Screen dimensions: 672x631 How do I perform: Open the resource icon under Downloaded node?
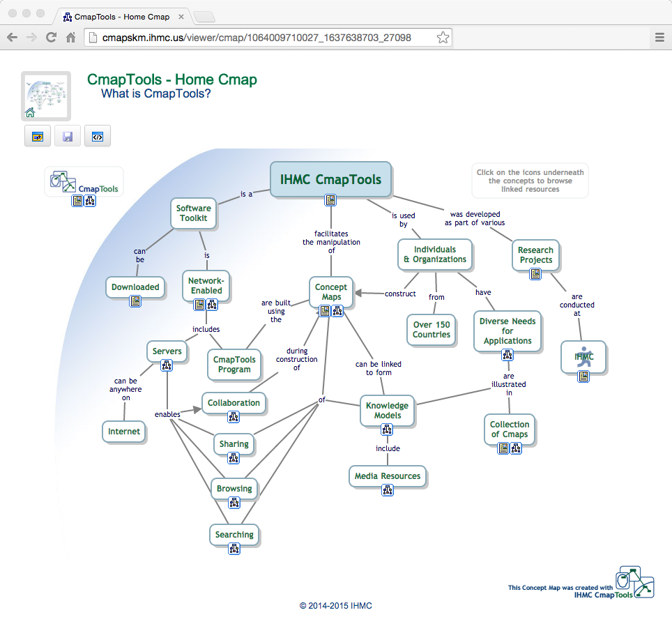(135, 301)
